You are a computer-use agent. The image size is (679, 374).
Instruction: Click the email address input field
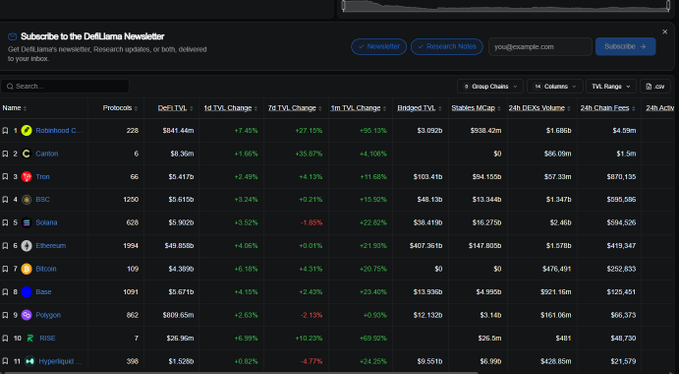(540, 46)
